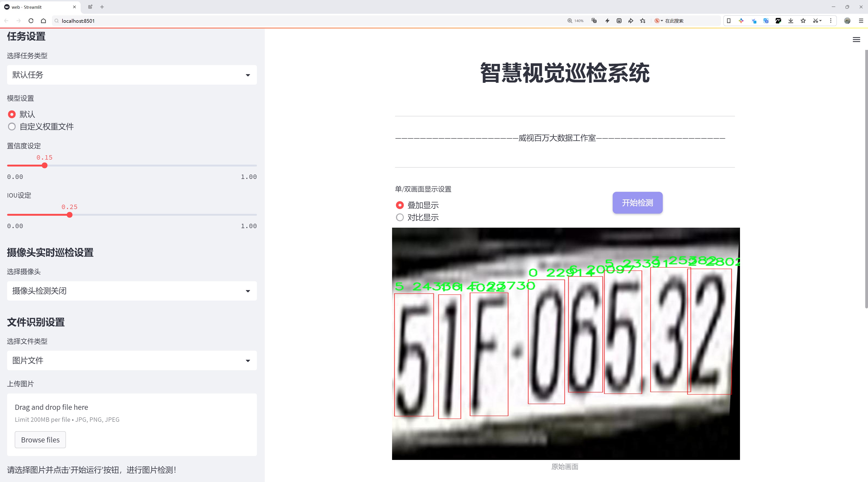
Task: Expand the 图片文件 file type dropdown
Action: click(x=132, y=360)
